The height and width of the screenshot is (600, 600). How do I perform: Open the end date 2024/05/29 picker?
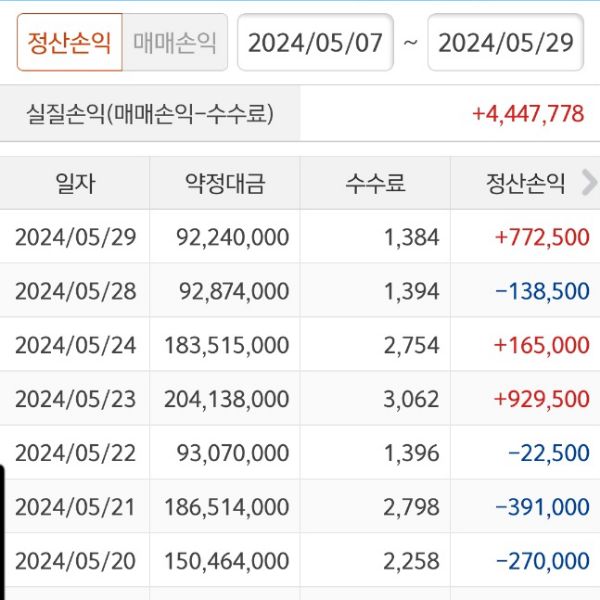pyautogui.click(x=505, y=42)
